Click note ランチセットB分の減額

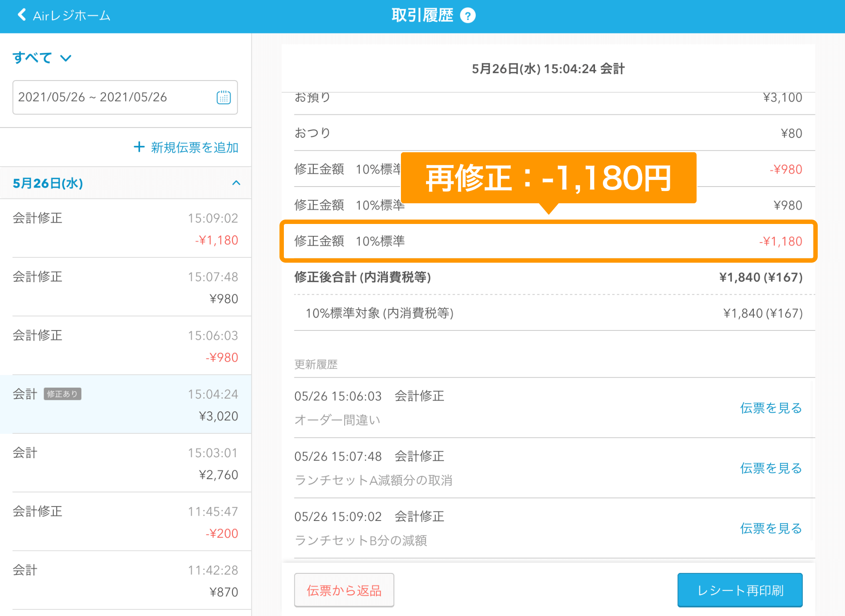pos(361,540)
